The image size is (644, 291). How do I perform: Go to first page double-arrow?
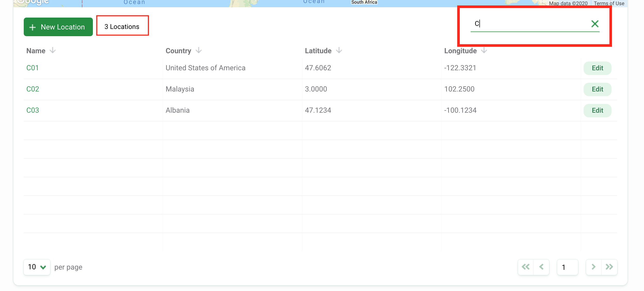click(x=526, y=267)
